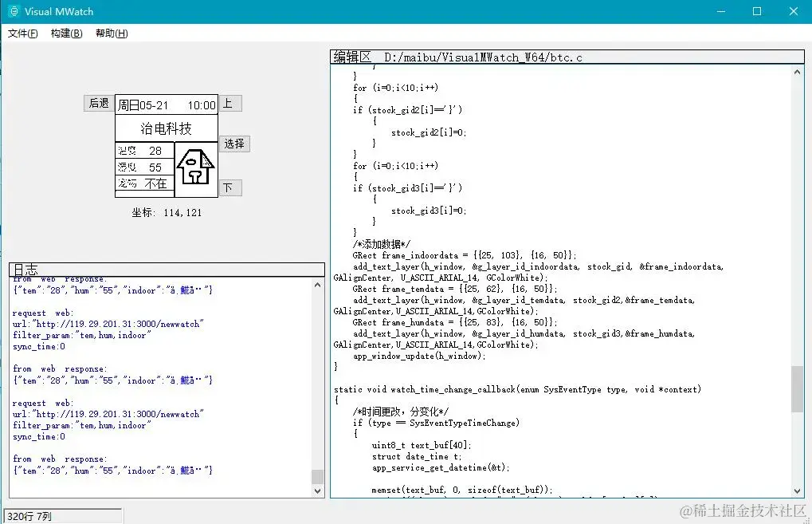Image resolution: width=812 pixels, height=524 pixels.
Task: Click the 不在 status on watch screen
Action: tap(156, 183)
